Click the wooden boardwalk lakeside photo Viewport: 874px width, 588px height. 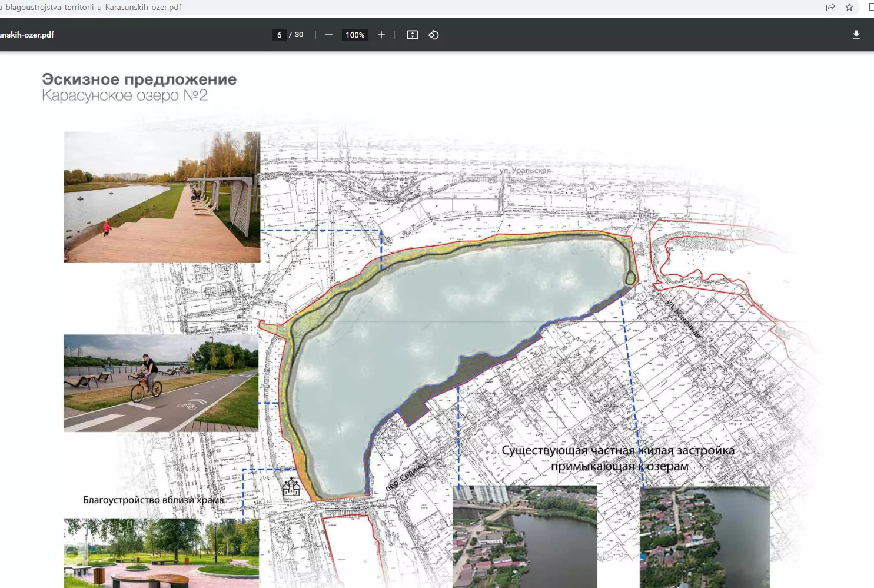point(162,197)
